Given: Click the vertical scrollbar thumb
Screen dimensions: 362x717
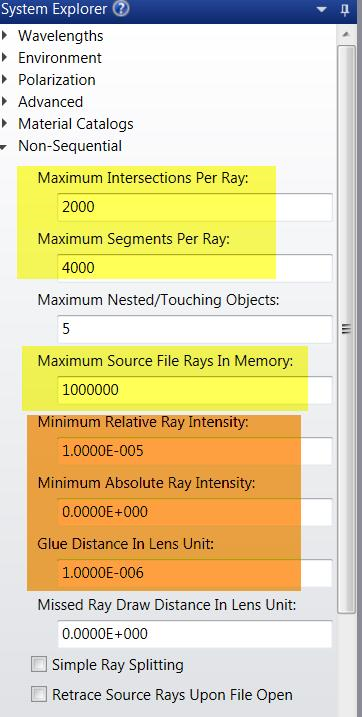Looking at the screenshot, I should (x=346, y=328).
